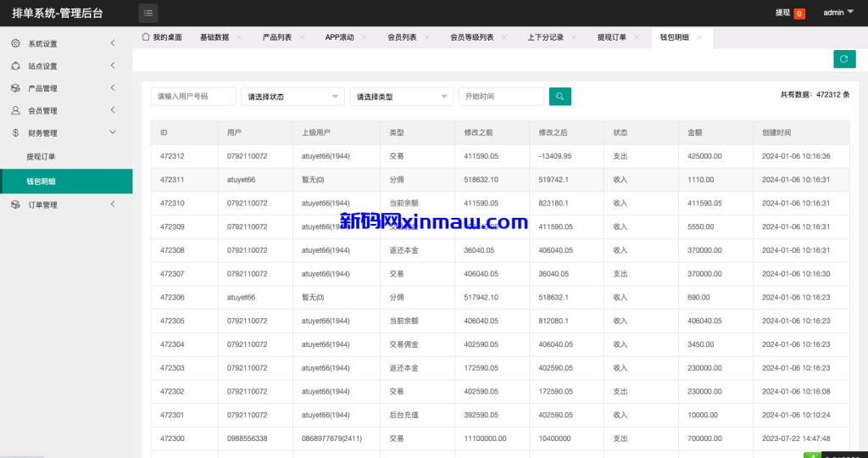Open the 请选择状态 dropdown

pos(292,97)
